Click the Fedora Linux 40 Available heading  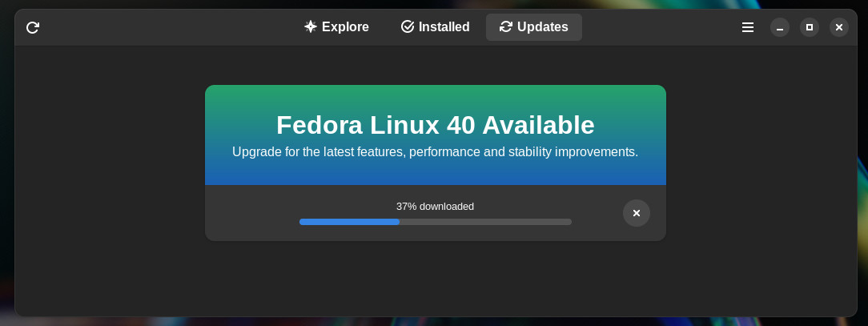pyautogui.click(x=435, y=125)
